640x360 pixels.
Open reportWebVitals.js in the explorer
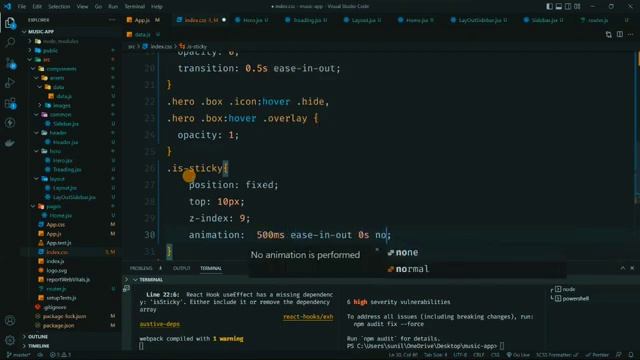coord(68,280)
